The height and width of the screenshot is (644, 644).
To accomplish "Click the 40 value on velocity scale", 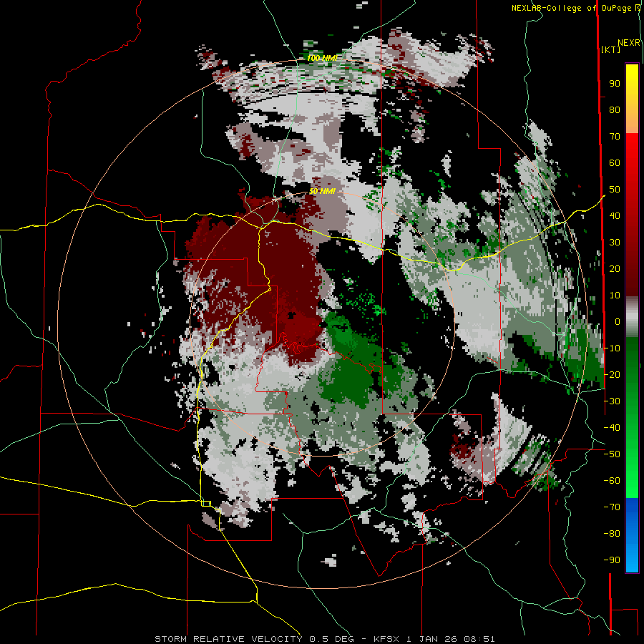I will [x=615, y=215].
